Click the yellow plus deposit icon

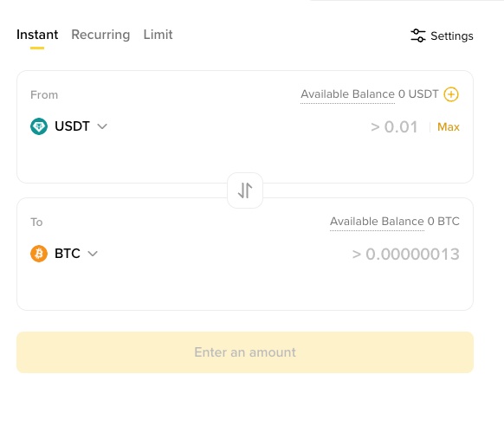pyautogui.click(x=451, y=94)
